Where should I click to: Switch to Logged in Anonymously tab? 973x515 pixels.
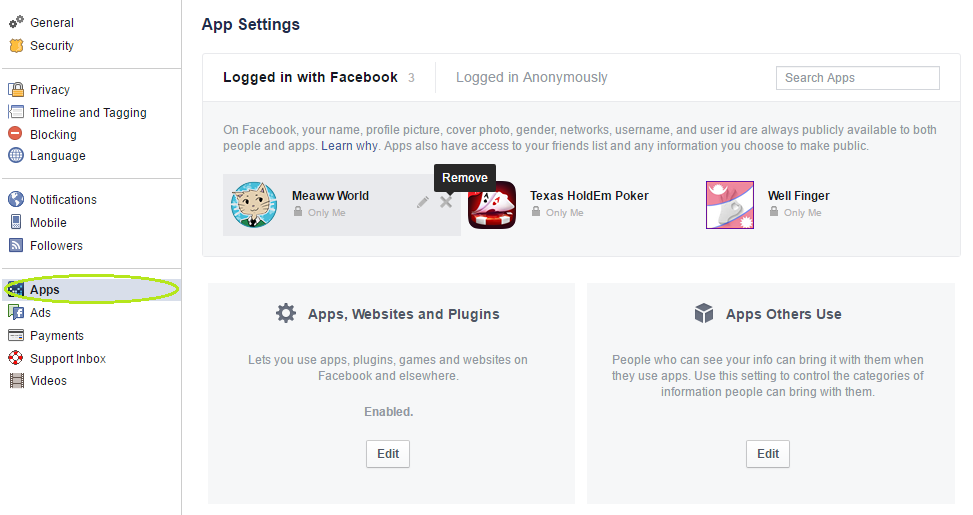pos(532,78)
